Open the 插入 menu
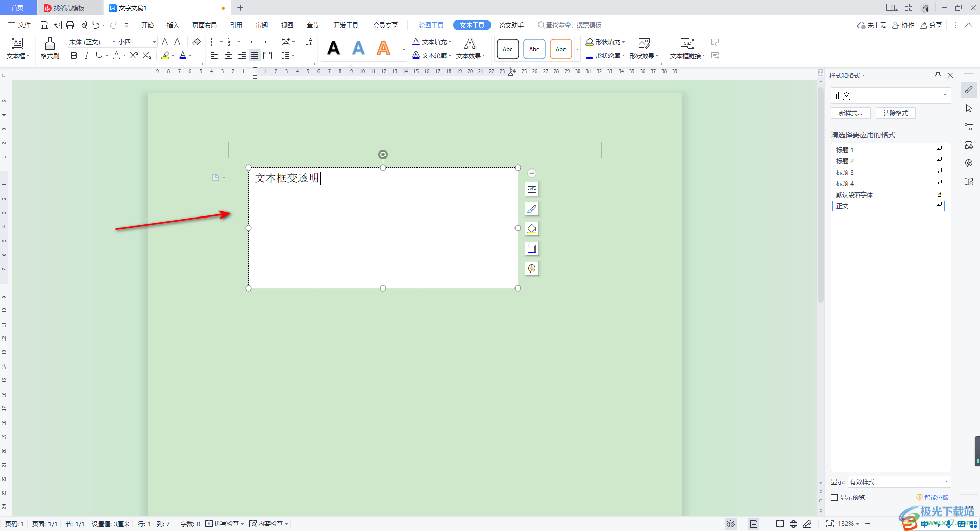 tap(173, 25)
